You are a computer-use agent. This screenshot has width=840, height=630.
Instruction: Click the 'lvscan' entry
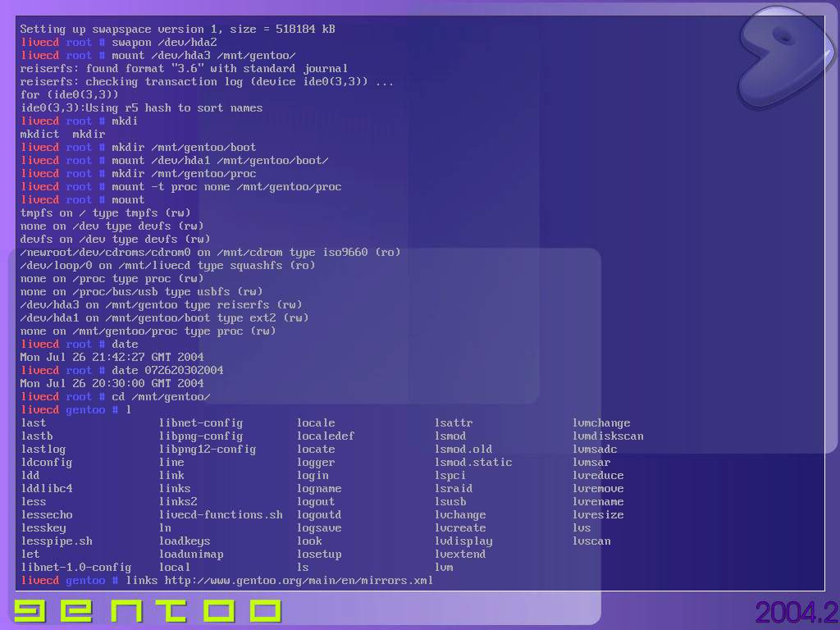click(x=591, y=541)
